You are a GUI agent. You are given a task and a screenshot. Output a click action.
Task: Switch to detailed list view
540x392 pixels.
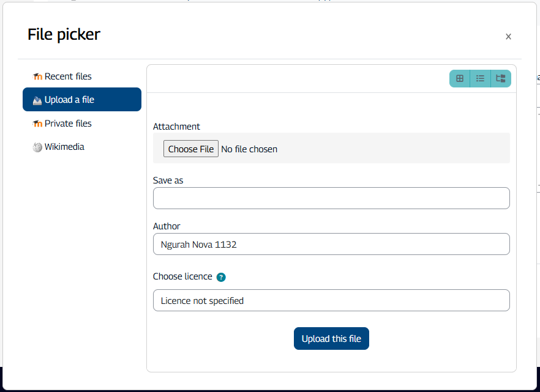point(481,78)
